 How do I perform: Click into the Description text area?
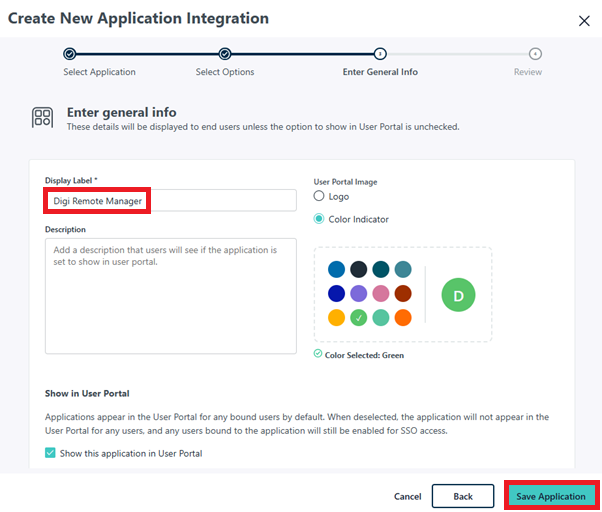click(170, 295)
